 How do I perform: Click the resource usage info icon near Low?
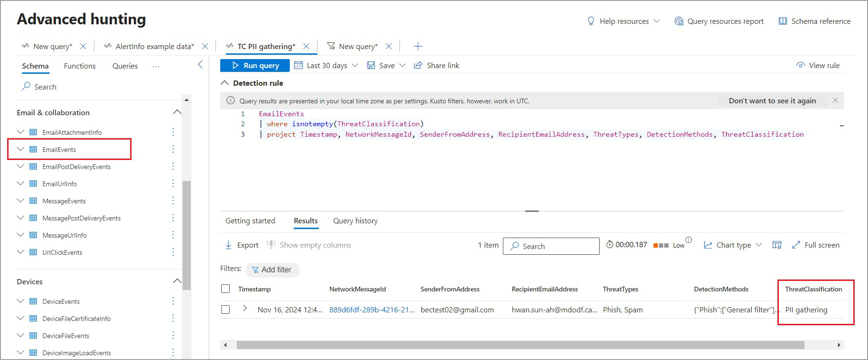click(688, 240)
